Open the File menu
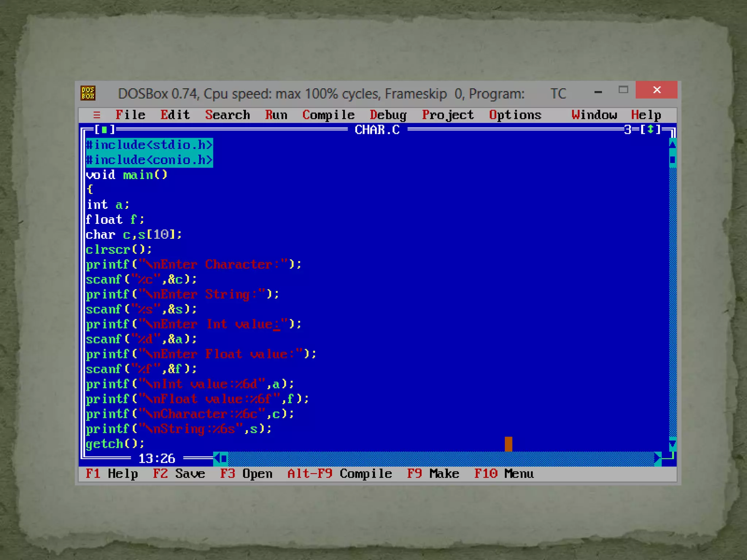 tap(130, 115)
